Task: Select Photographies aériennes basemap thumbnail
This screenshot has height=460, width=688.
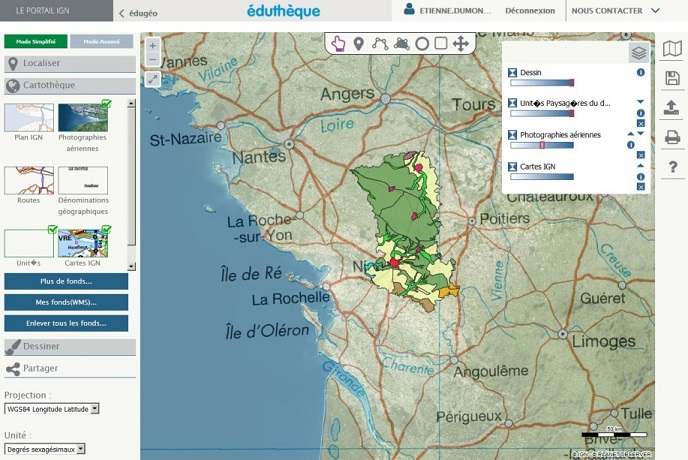Action: tap(83, 117)
